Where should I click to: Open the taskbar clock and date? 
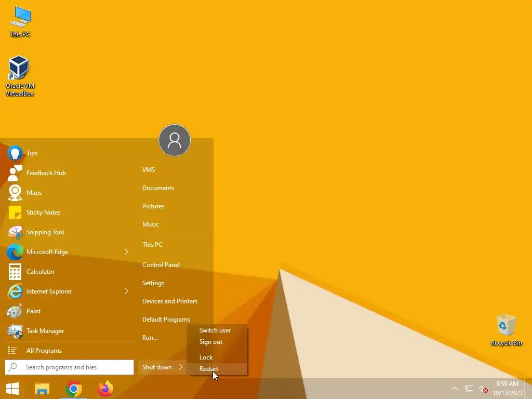pos(507,389)
